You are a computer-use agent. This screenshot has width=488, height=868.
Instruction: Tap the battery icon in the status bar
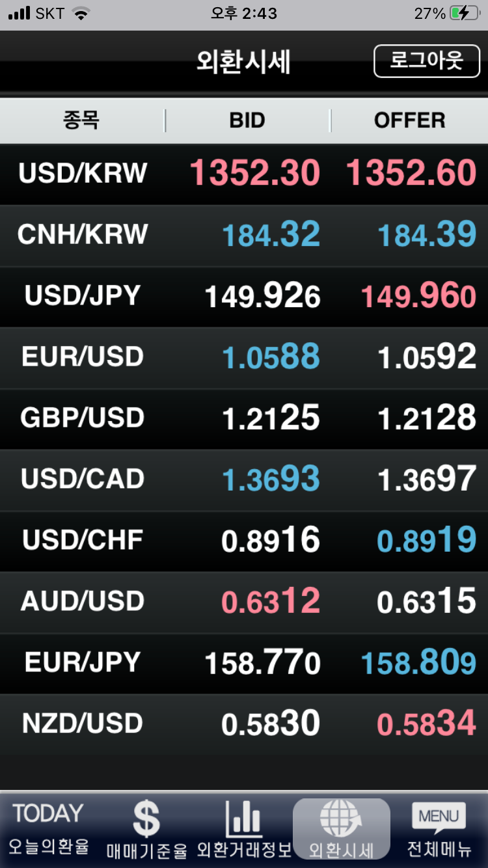465,13
